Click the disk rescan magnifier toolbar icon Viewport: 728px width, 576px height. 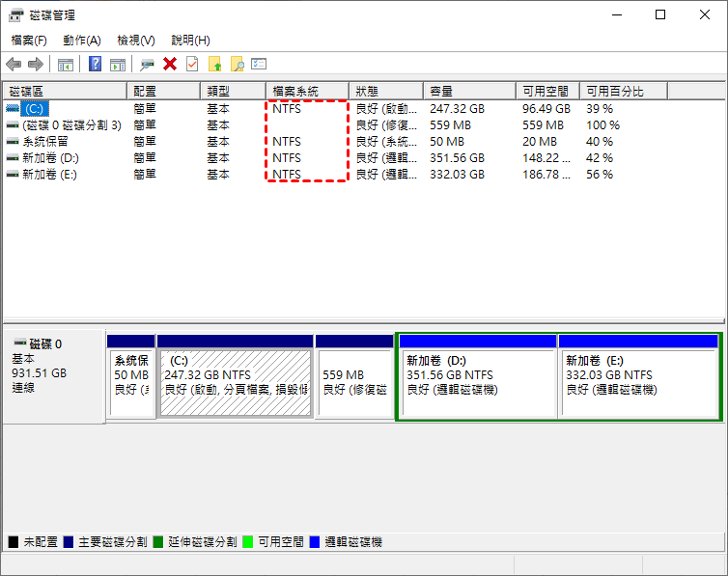[x=147, y=65]
